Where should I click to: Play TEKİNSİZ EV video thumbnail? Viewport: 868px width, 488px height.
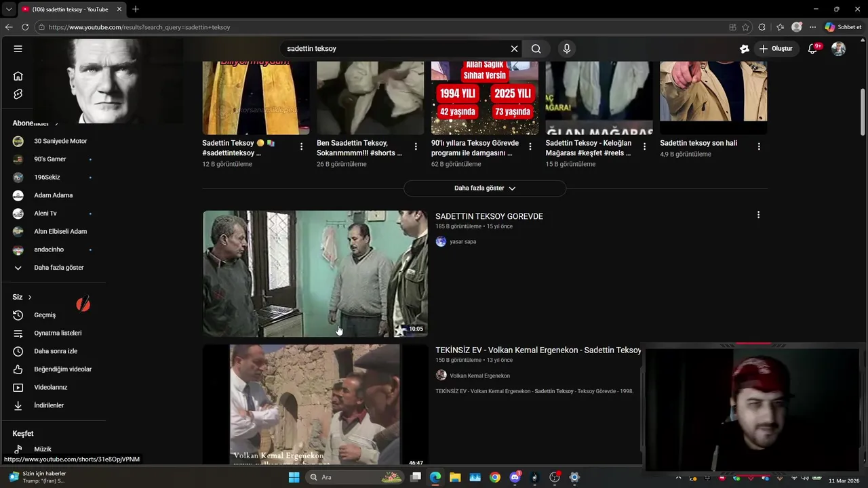(x=315, y=405)
